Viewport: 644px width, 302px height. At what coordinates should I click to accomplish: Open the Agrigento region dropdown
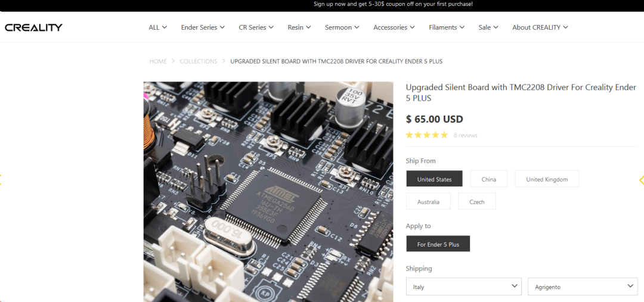[583, 287]
